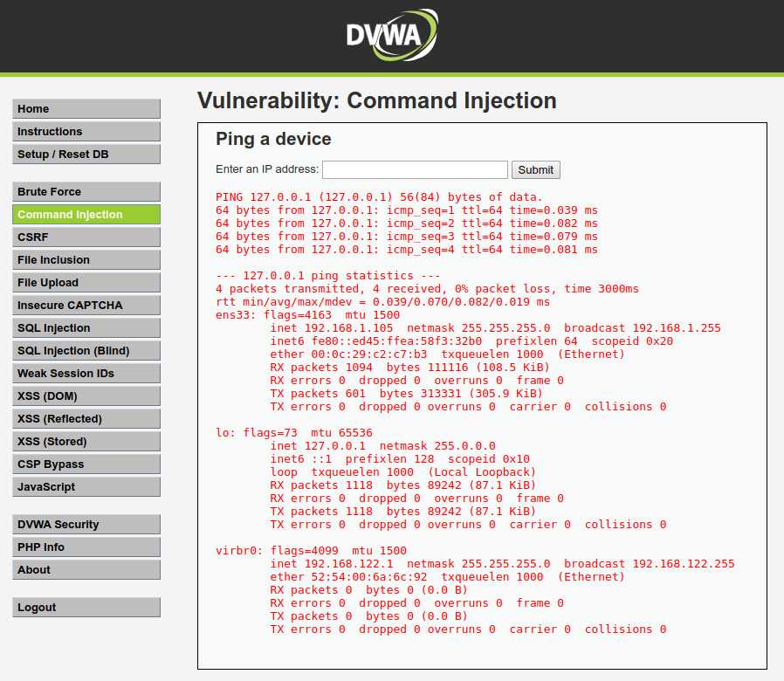784x681 pixels.
Task: Open DVWA Security settings
Action: pos(86,525)
